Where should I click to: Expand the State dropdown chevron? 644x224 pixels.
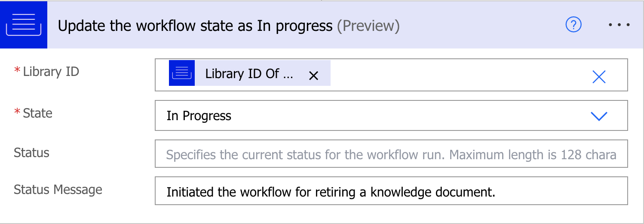(x=599, y=116)
